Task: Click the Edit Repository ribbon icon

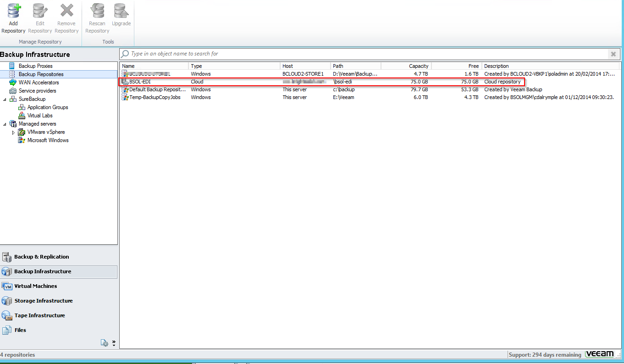Action: (x=40, y=11)
